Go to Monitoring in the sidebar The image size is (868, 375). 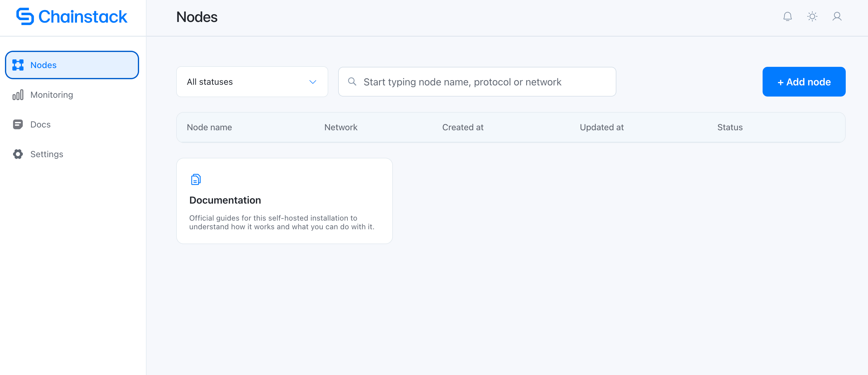click(x=72, y=95)
